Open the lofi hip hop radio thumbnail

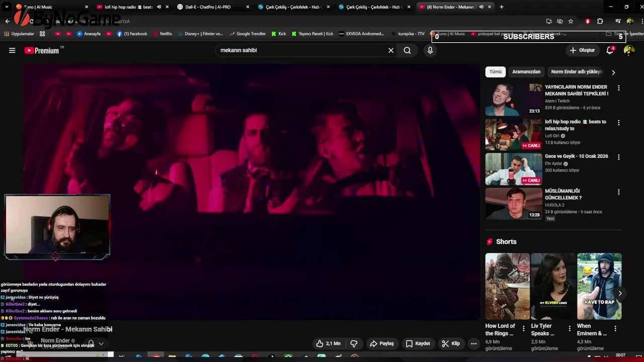pyautogui.click(x=513, y=134)
